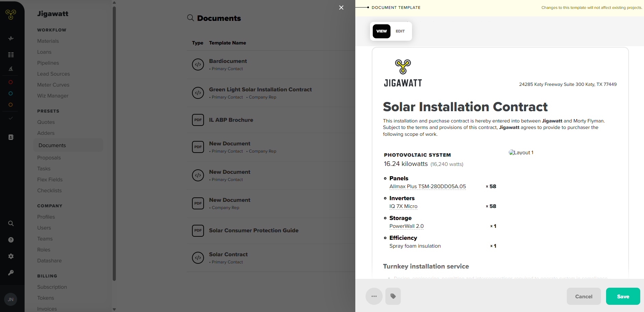This screenshot has width=644, height=312.
Task: Click the PDF icon beside IL ABP Brochure
Action: point(198,120)
